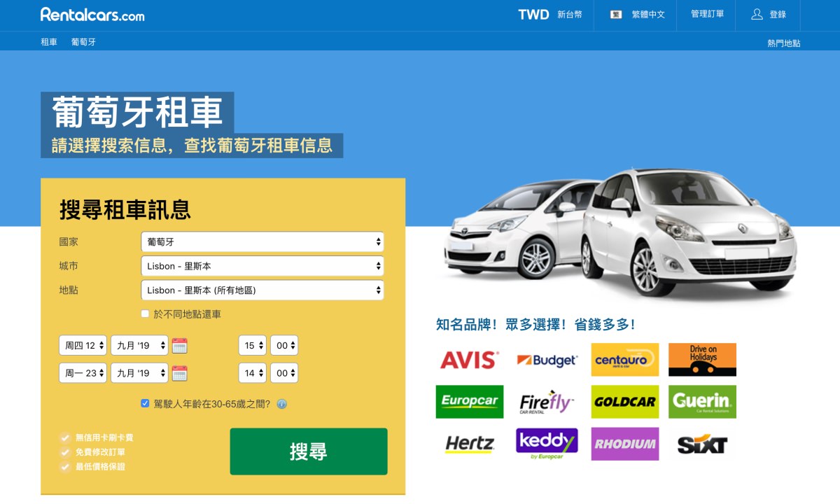Select the AVIS brand logo

(x=469, y=360)
